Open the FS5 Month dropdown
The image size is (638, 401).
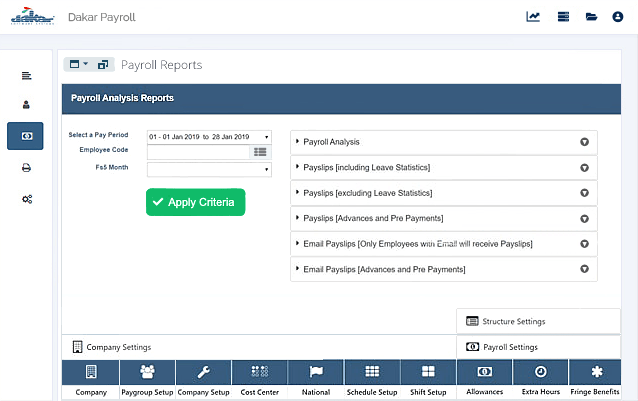[209, 169]
